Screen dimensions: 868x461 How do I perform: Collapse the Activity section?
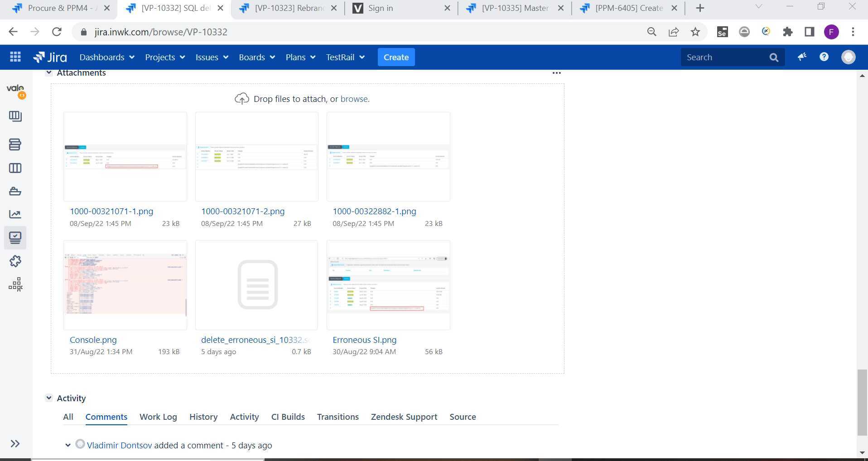tap(49, 398)
